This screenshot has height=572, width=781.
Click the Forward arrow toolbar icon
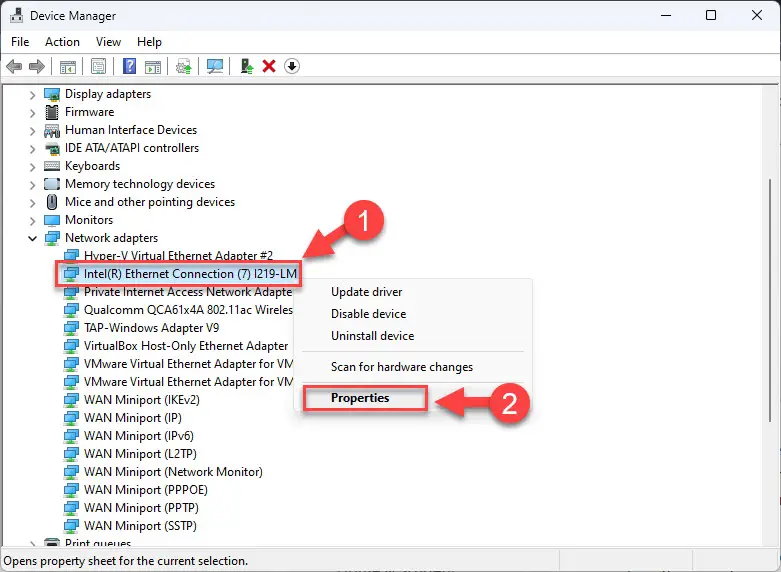[x=37, y=66]
